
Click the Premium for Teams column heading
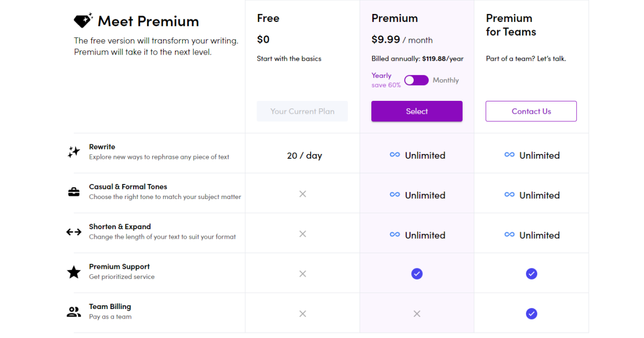(511, 25)
